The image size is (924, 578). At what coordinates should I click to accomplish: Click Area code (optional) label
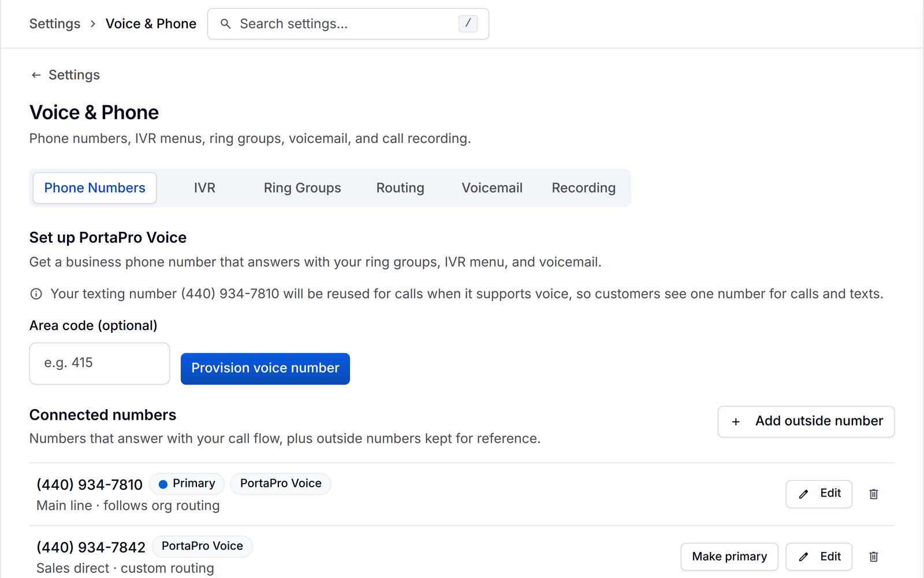pos(94,325)
